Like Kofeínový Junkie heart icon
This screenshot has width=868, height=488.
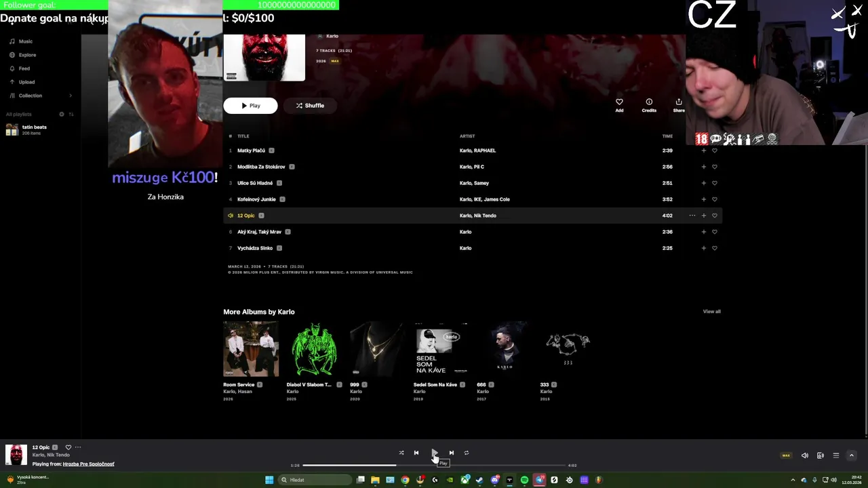coord(714,199)
